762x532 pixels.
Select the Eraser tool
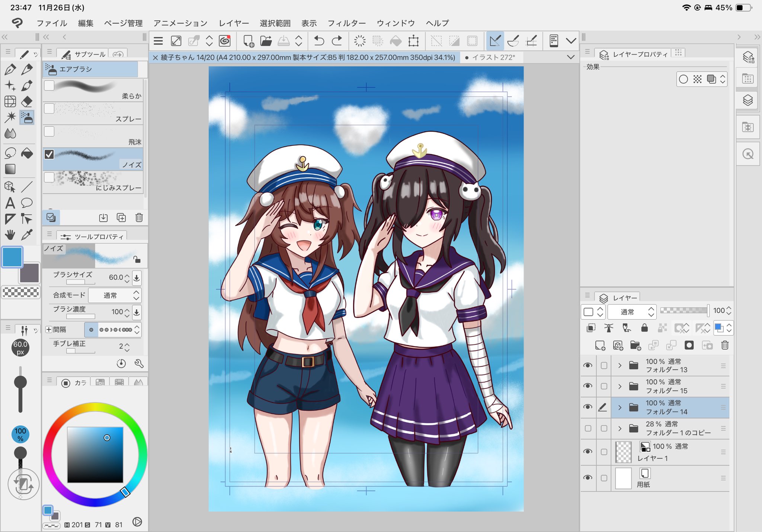(x=27, y=101)
